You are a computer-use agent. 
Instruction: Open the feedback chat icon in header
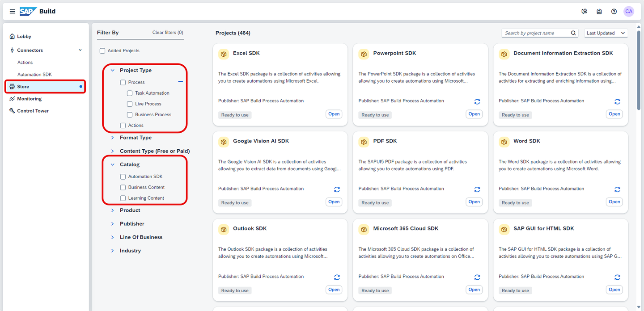[585, 12]
